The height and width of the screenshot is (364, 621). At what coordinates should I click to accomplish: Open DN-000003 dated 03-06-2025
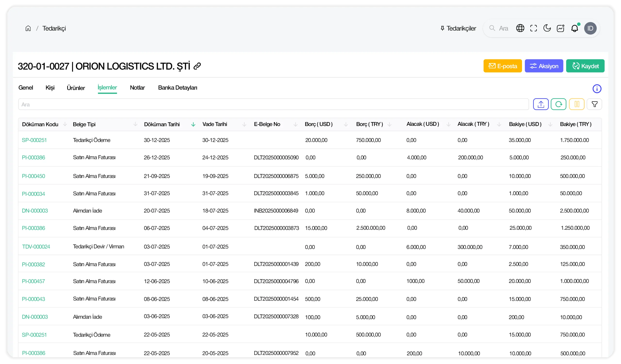tap(35, 317)
